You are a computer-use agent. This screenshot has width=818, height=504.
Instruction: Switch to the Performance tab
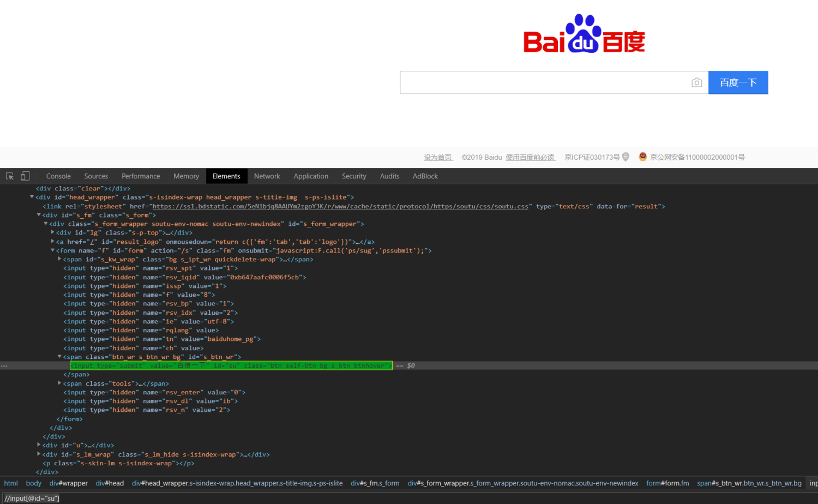point(141,176)
